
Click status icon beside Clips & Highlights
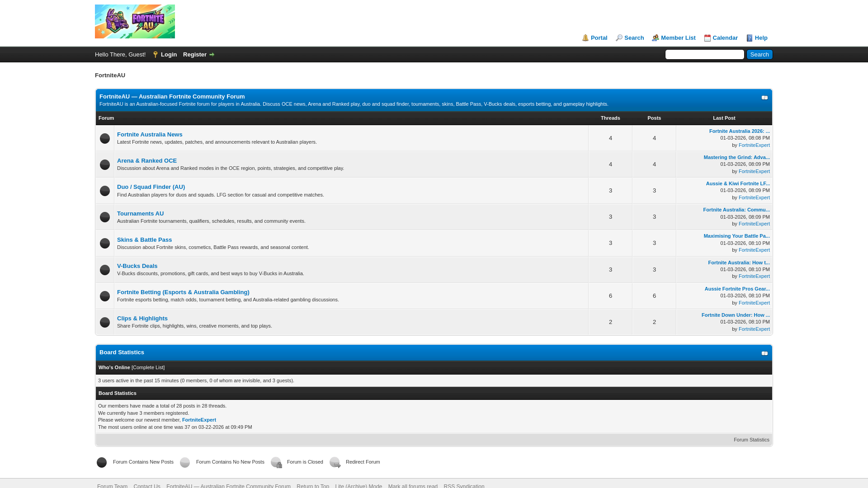tap(105, 322)
